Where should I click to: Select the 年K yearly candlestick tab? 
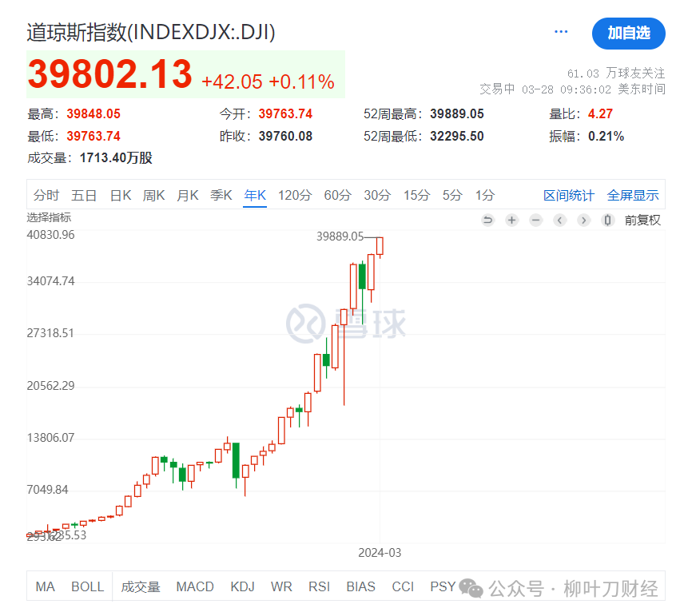255,196
